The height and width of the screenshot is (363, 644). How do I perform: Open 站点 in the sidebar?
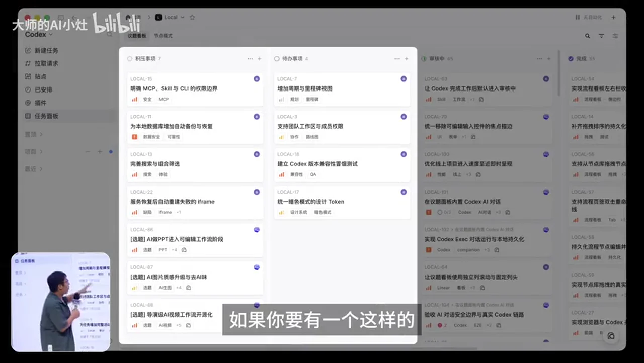pos(36,76)
